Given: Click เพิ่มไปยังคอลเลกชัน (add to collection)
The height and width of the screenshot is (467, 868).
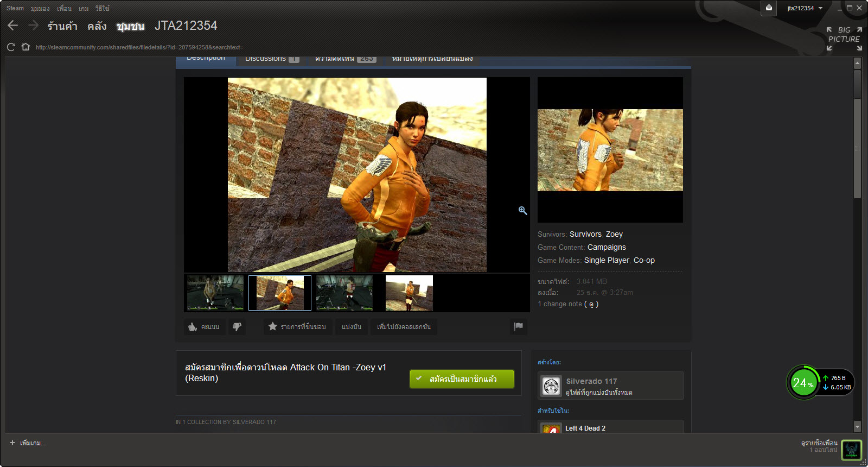Looking at the screenshot, I should click(404, 327).
